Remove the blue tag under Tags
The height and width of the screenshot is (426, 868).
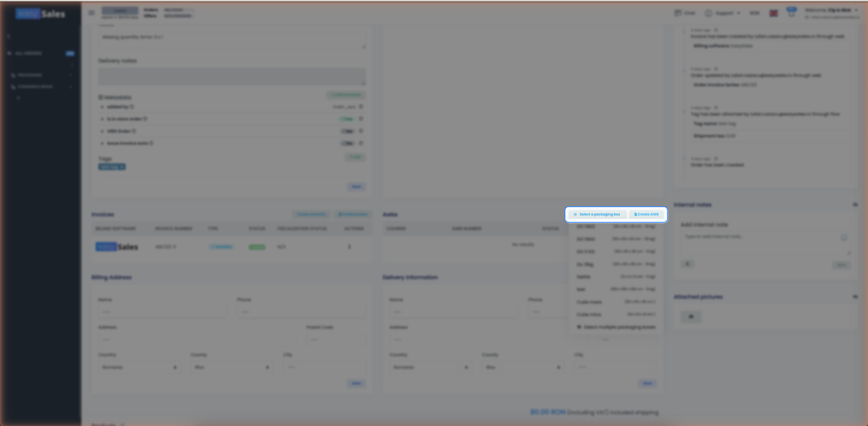point(122,167)
